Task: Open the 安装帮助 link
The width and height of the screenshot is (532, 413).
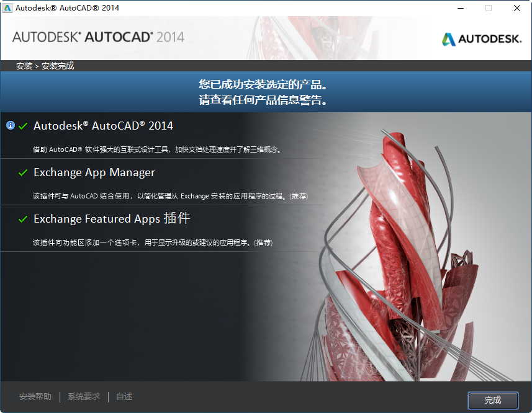Action: [x=35, y=396]
